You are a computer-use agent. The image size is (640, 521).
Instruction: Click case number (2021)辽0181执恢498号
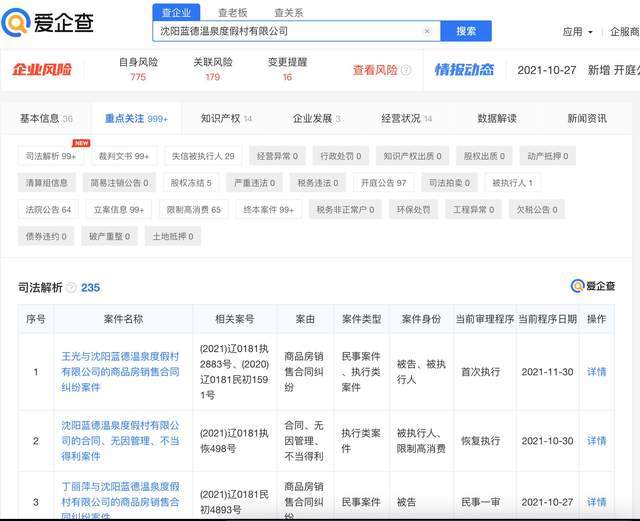pos(234,441)
